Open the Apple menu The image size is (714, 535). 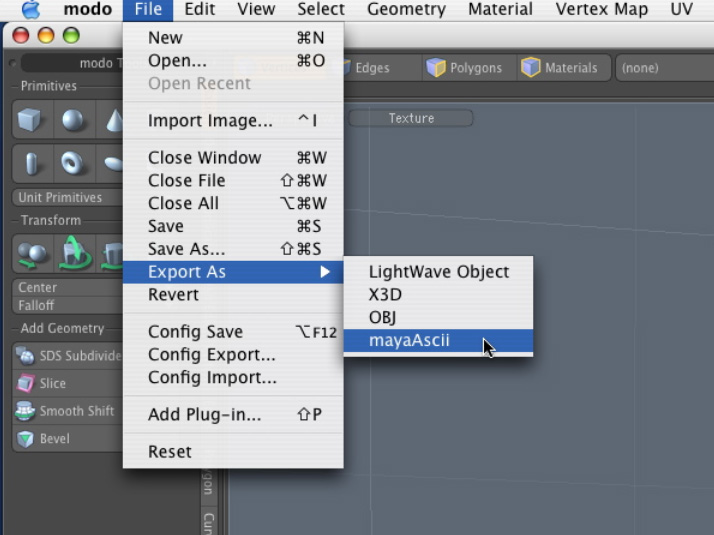31,9
